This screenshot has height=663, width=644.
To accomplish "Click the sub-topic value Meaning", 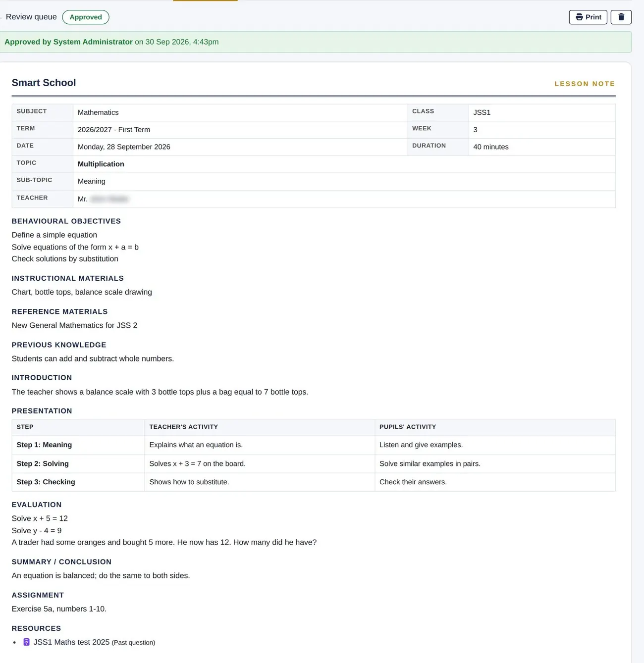I will point(92,181).
